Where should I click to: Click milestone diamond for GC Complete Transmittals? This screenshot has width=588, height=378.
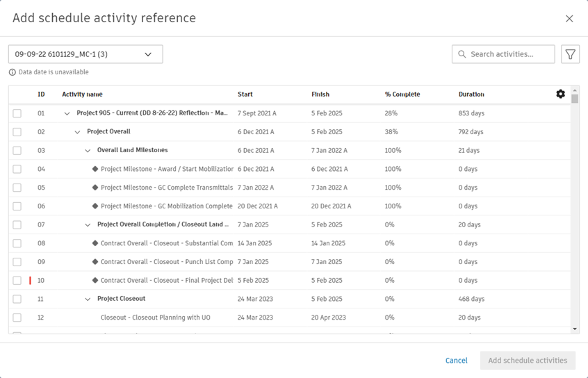95,188
